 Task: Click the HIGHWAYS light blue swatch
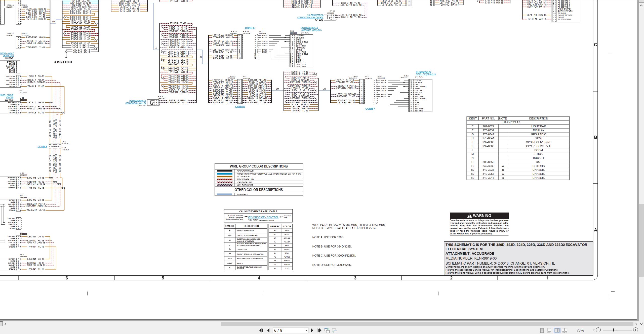[224, 194]
